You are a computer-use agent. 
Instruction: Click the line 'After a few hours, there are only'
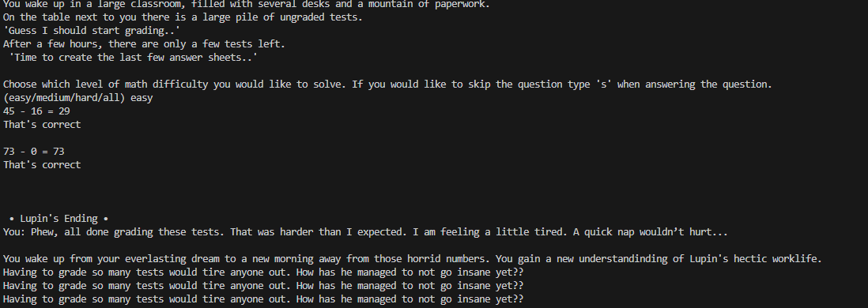pos(144,43)
